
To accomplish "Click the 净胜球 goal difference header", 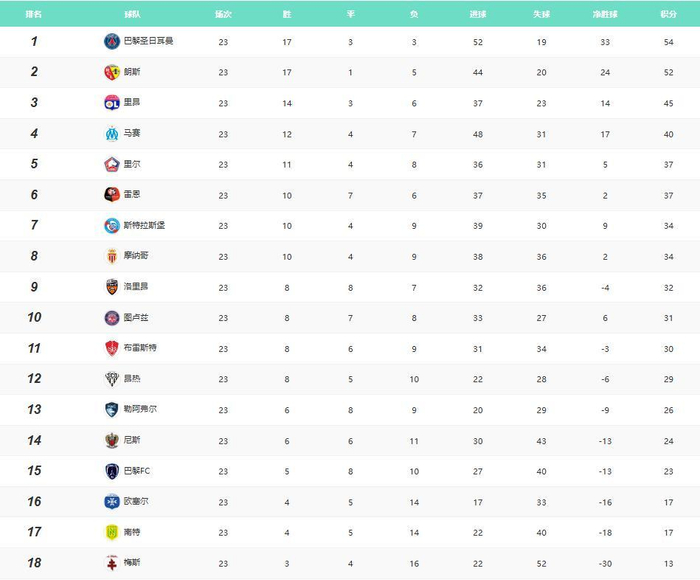I will [x=604, y=15].
